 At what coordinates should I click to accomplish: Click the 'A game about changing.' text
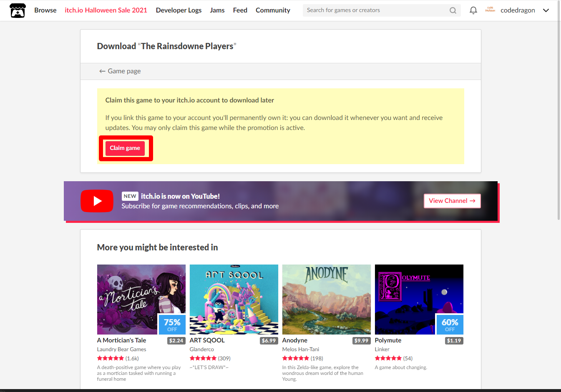click(401, 367)
